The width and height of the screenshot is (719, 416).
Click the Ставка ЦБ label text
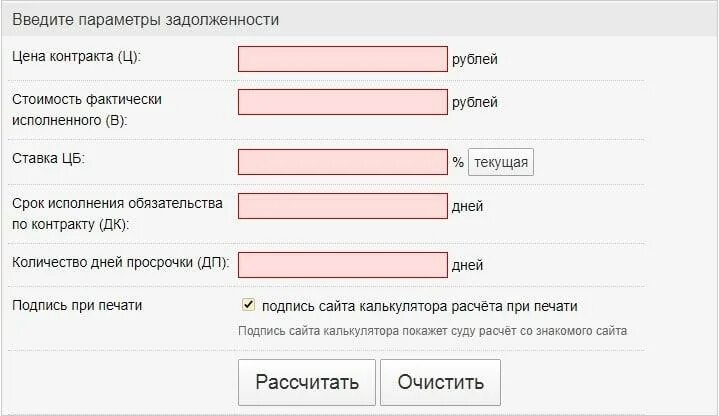pos(49,158)
